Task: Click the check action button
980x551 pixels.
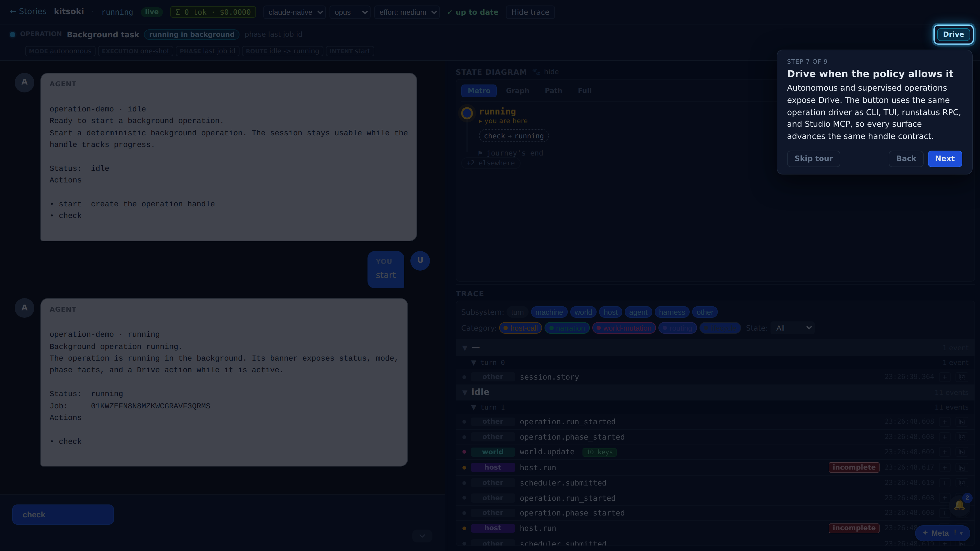Action: [63, 515]
